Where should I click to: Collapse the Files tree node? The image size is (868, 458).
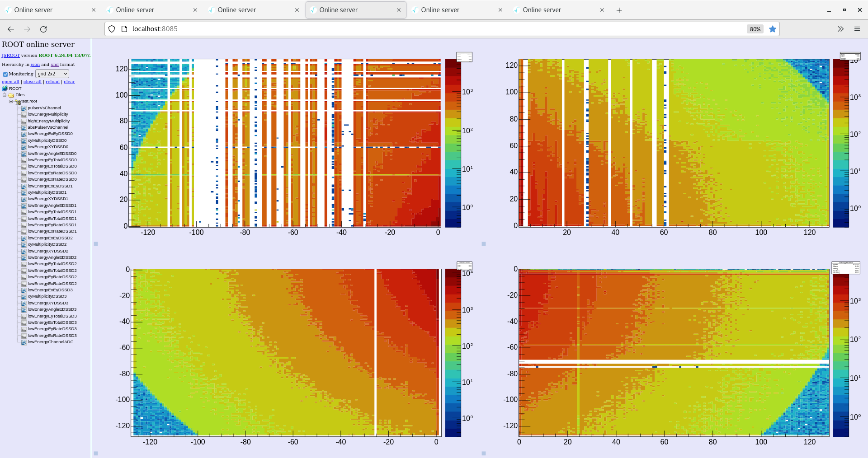click(x=5, y=95)
